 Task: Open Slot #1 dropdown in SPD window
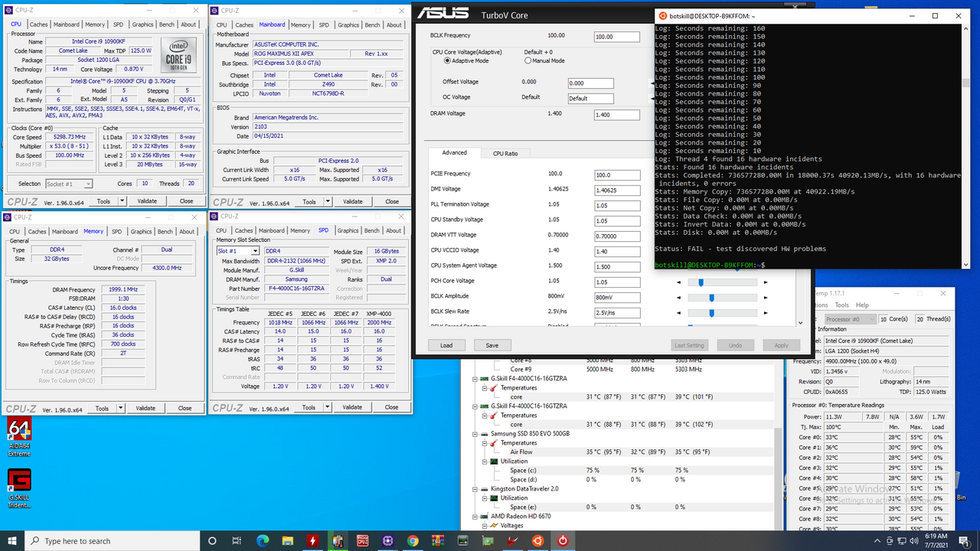click(x=238, y=251)
